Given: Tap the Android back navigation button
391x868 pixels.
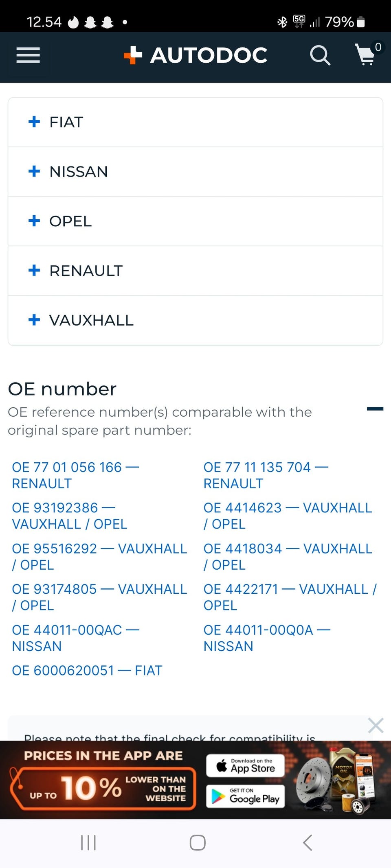Looking at the screenshot, I should [308, 842].
